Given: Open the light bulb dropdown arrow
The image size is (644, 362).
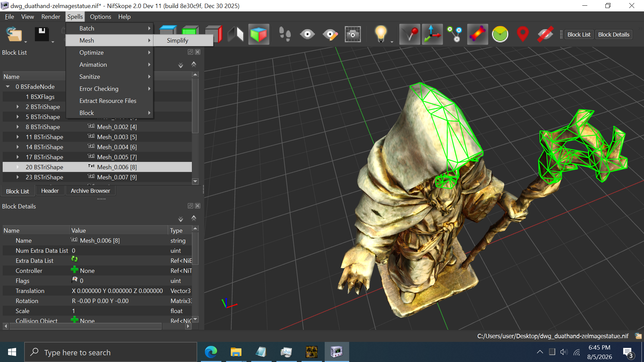Looking at the screenshot, I should tap(392, 42).
